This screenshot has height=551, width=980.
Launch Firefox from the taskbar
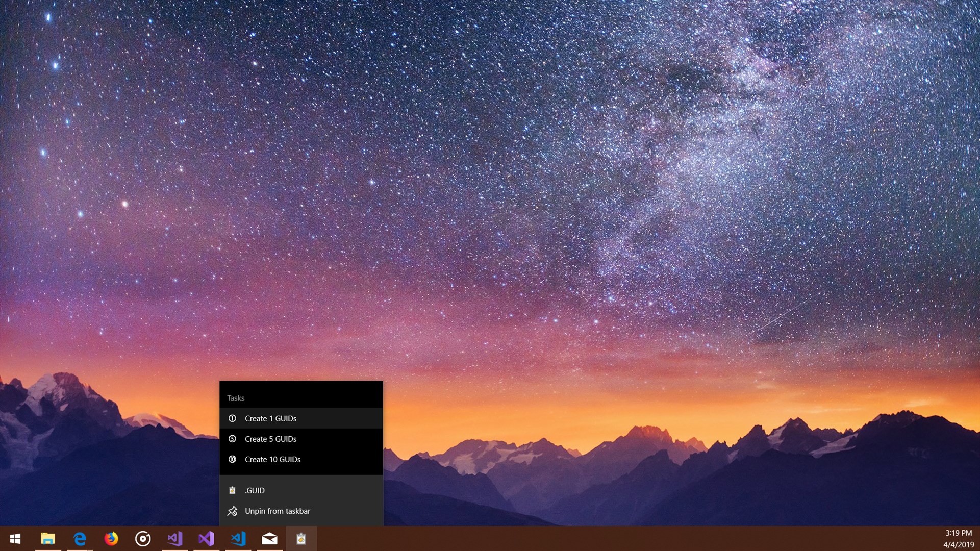(111, 539)
